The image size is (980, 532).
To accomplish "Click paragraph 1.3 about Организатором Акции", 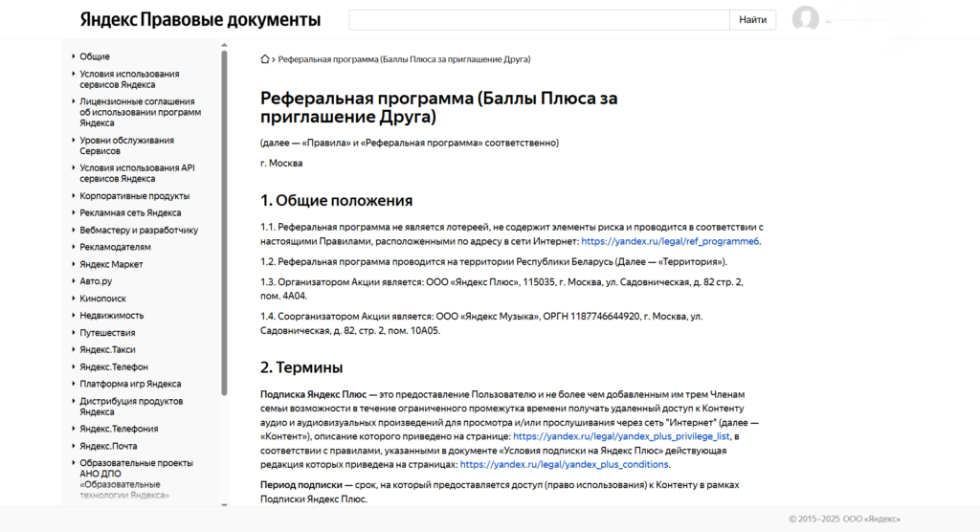I will [x=501, y=289].
